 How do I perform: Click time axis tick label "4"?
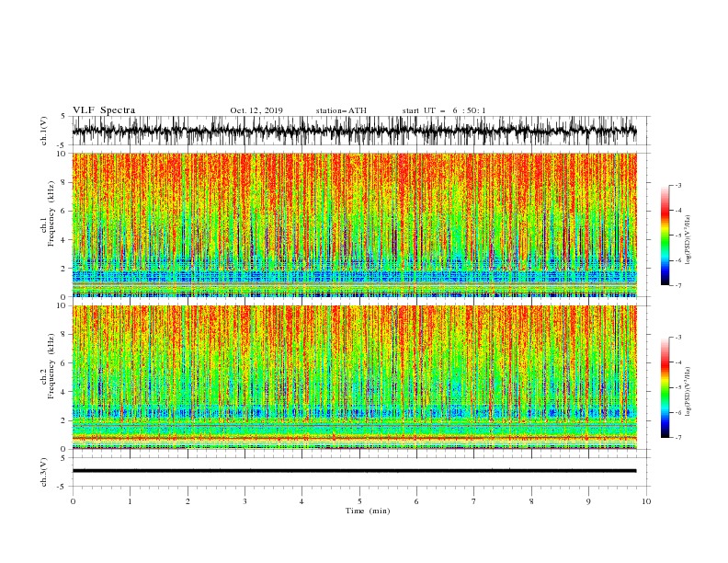[302, 501]
